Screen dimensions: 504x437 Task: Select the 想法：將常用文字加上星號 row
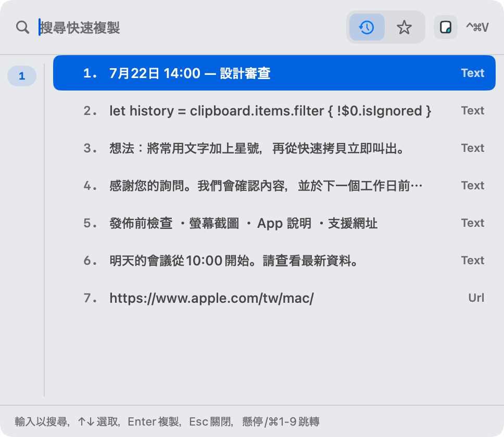tap(274, 148)
